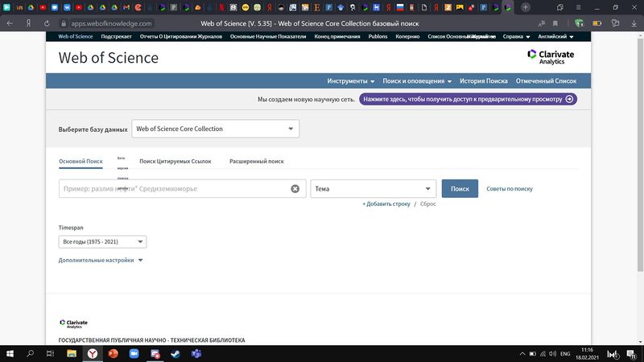This screenshot has height=362, width=644.
Task: Open Yandex Browser from the taskbar
Action: coord(93,353)
